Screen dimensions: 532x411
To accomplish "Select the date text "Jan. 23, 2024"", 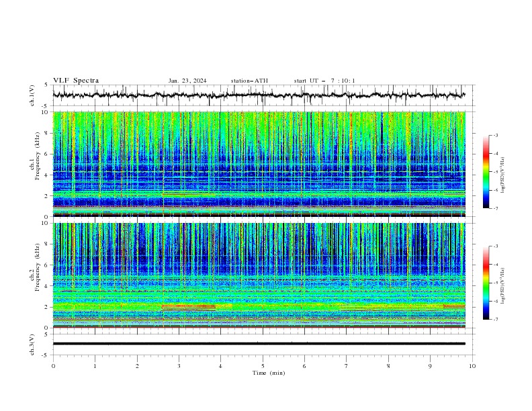I will pos(187,81).
